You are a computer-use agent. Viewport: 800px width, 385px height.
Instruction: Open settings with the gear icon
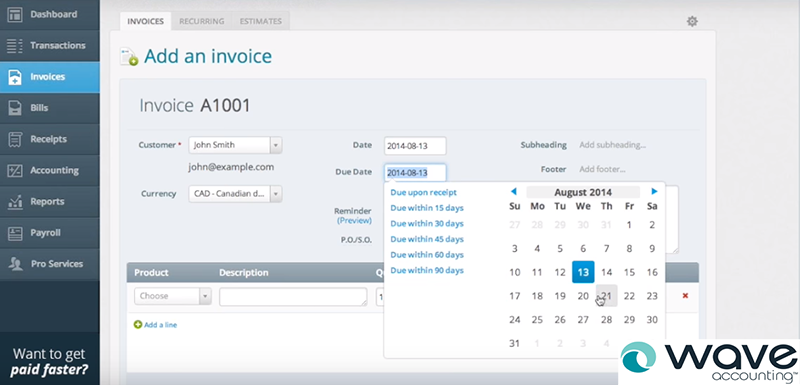click(692, 21)
